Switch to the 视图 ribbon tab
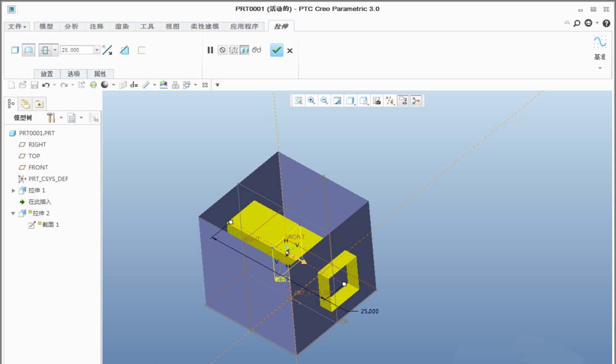 tap(172, 26)
